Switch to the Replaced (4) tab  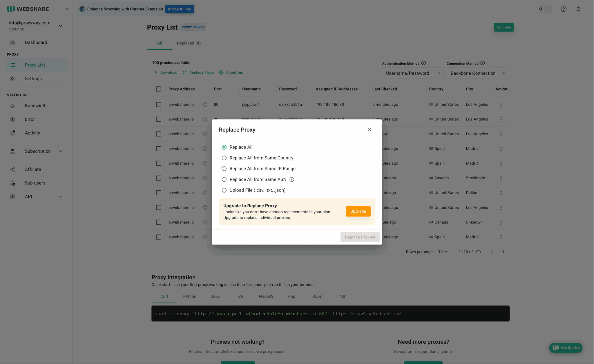pos(189,43)
